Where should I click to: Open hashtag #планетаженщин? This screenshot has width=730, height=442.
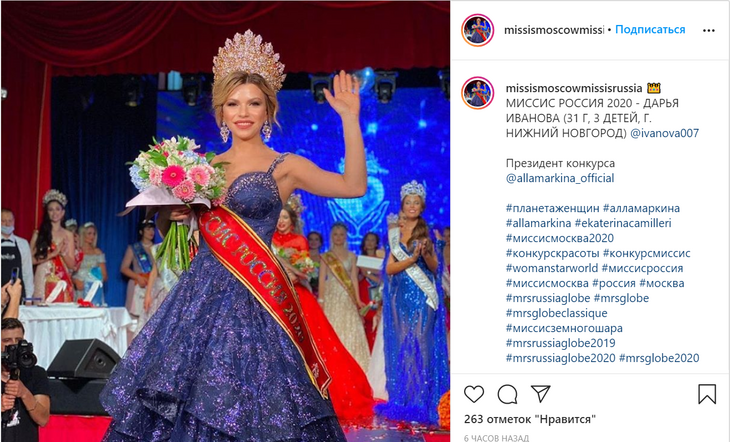[x=552, y=208]
